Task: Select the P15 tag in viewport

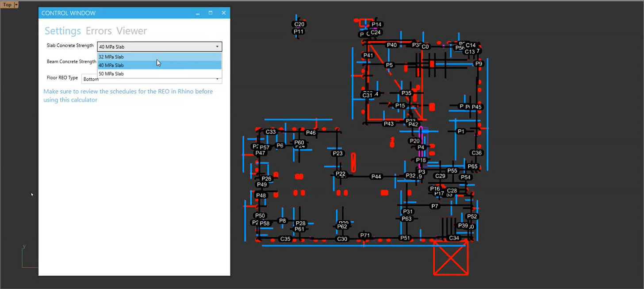Action: tap(400, 105)
